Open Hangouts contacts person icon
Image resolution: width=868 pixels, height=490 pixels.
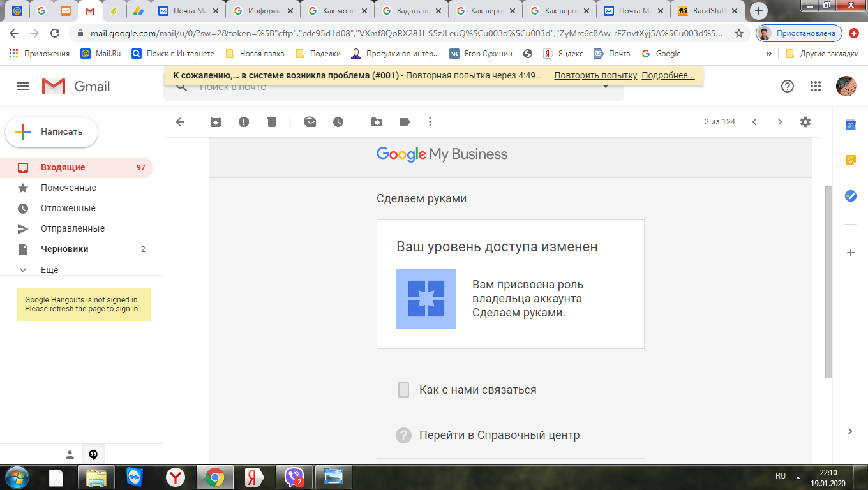pos(70,454)
